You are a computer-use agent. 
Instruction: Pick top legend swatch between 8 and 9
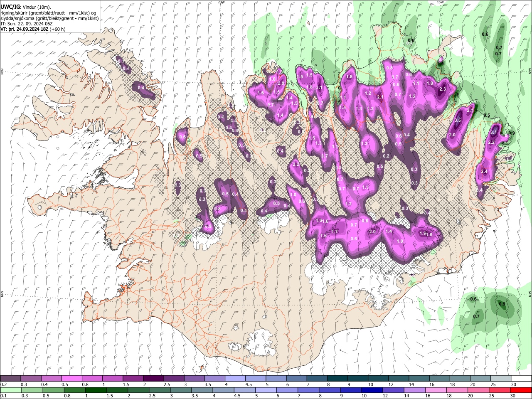pyautogui.click(x=337, y=379)
